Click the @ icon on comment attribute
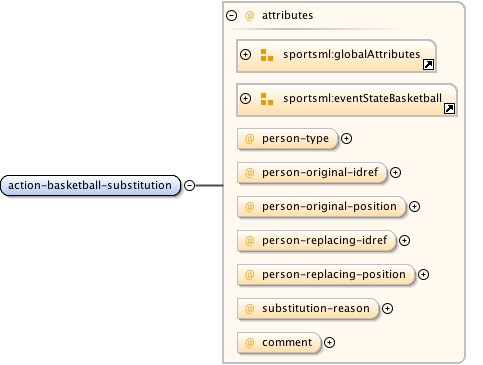 click(x=249, y=343)
